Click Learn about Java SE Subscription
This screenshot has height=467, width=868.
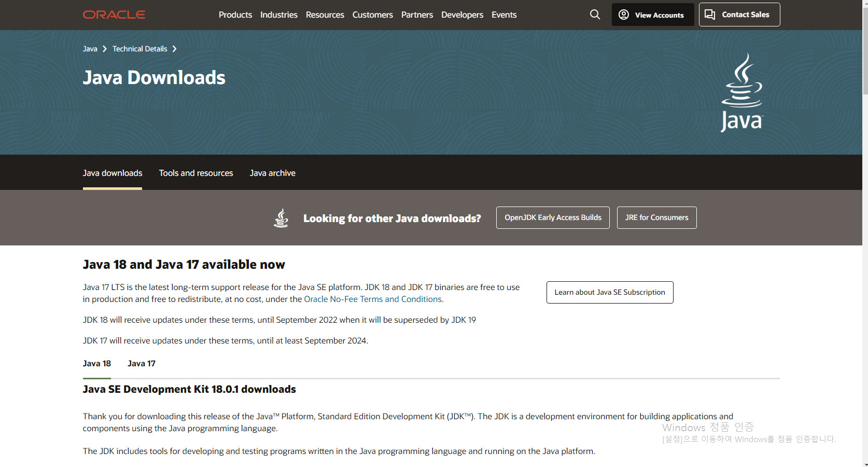coord(610,292)
